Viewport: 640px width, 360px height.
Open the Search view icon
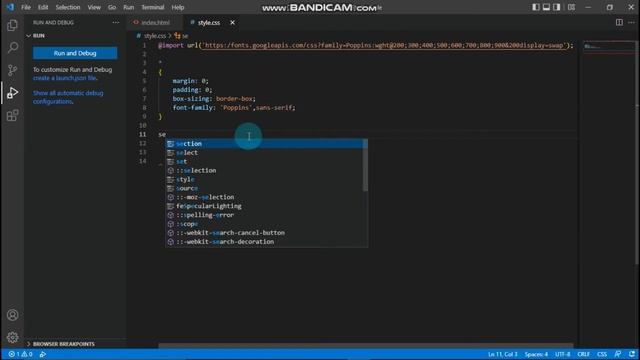click(12, 48)
